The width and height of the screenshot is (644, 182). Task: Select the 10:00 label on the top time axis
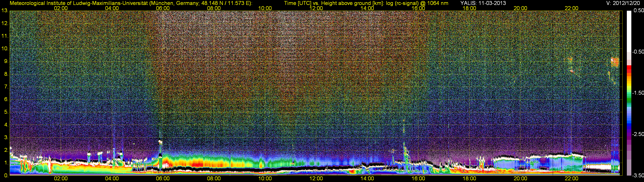tap(265, 8)
